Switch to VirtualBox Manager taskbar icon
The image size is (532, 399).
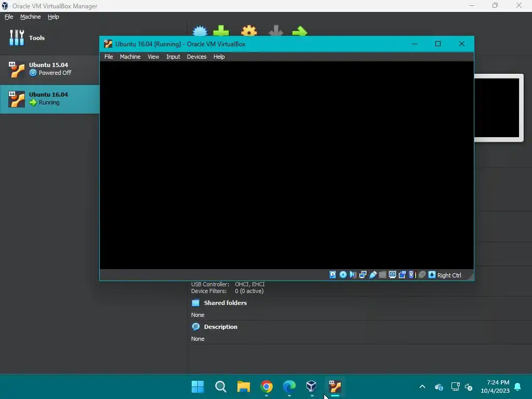point(312,387)
